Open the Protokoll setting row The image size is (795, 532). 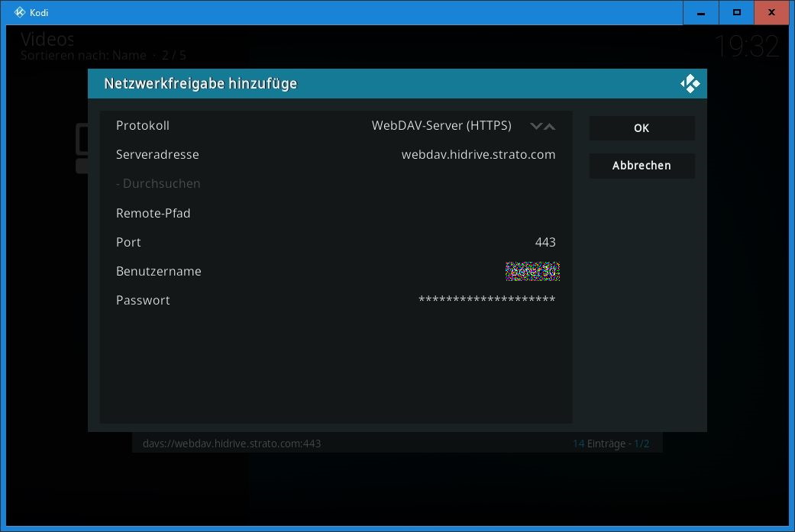tap(336, 126)
